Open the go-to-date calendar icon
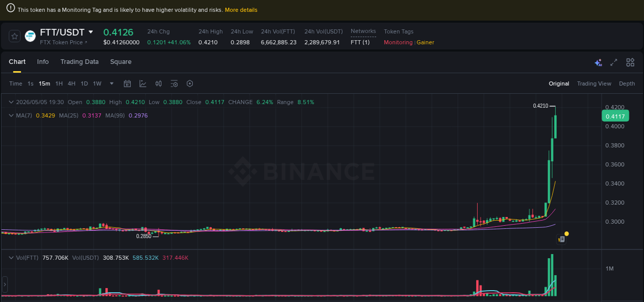The image size is (644, 302). click(x=127, y=83)
